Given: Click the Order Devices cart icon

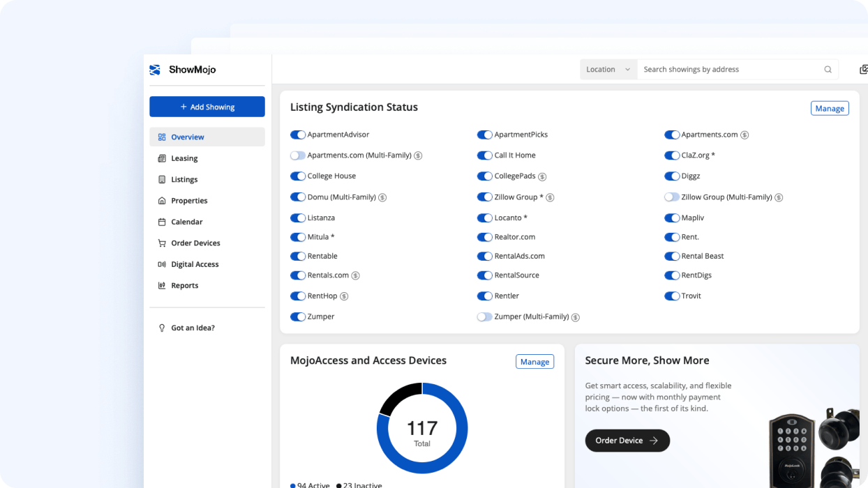Looking at the screenshot, I should pyautogui.click(x=162, y=243).
